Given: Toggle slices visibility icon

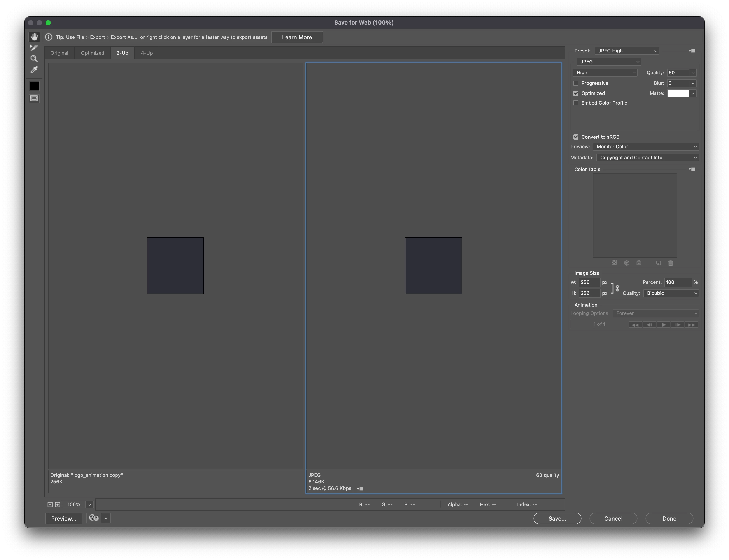Looking at the screenshot, I should tap(34, 98).
